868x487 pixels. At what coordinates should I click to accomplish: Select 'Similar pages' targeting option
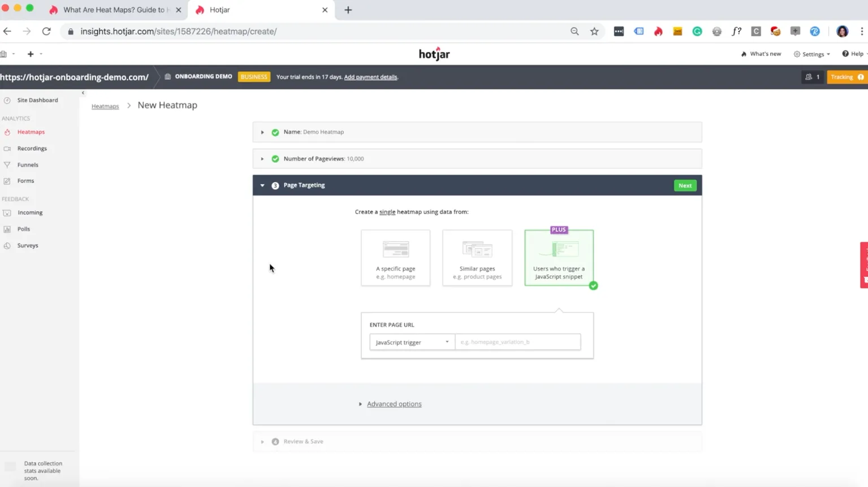(477, 258)
